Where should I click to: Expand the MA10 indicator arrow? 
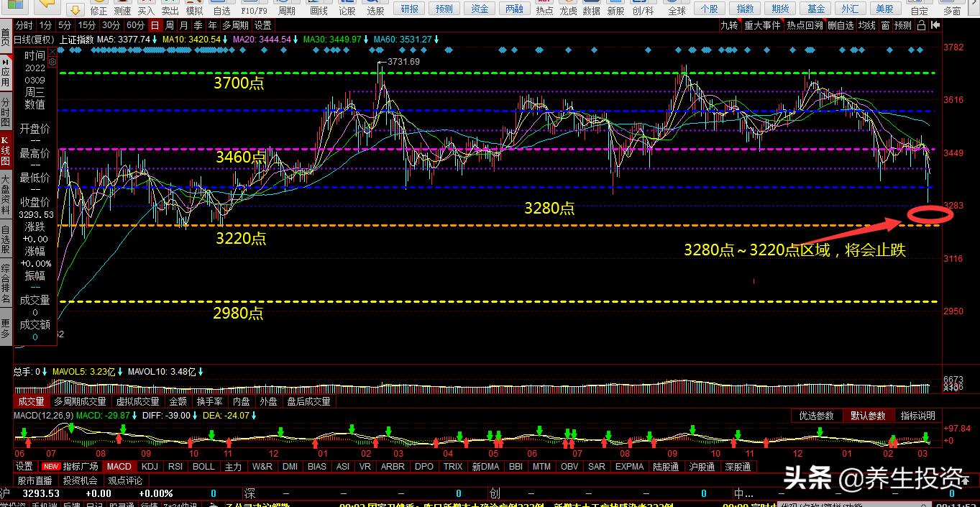[x=225, y=40]
